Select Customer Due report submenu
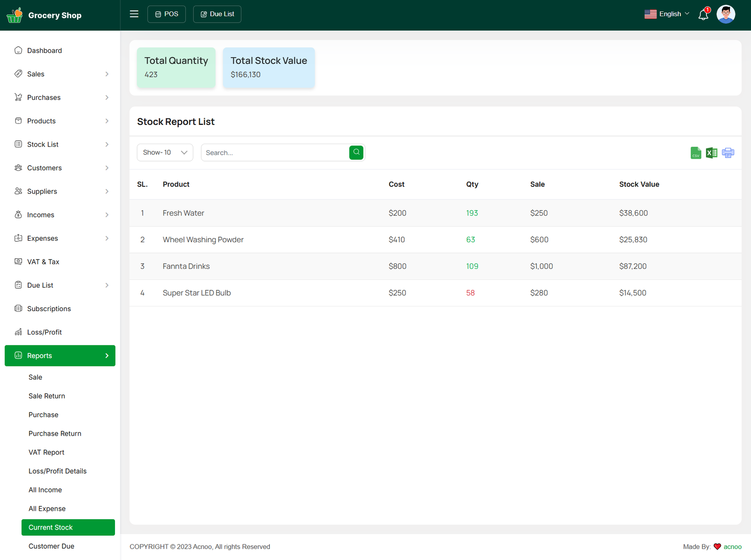The image size is (751, 560). pyautogui.click(x=52, y=546)
